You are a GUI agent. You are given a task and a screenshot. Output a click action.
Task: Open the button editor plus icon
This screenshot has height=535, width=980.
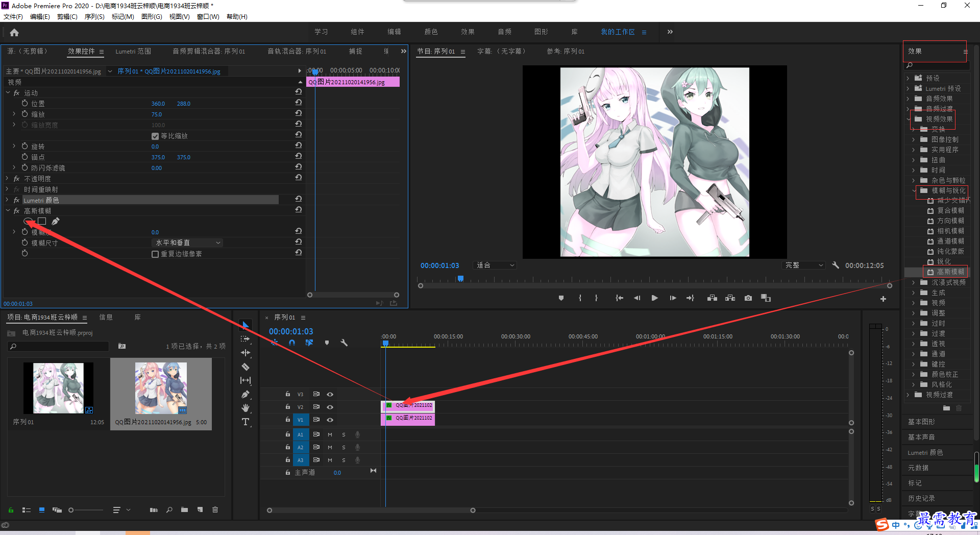[x=883, y=299]
